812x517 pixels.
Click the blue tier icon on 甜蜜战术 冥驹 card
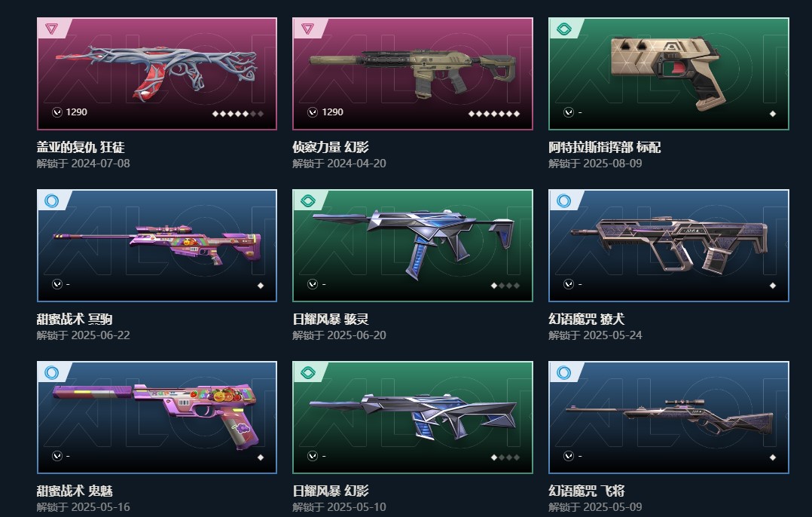tap(51, 200)
